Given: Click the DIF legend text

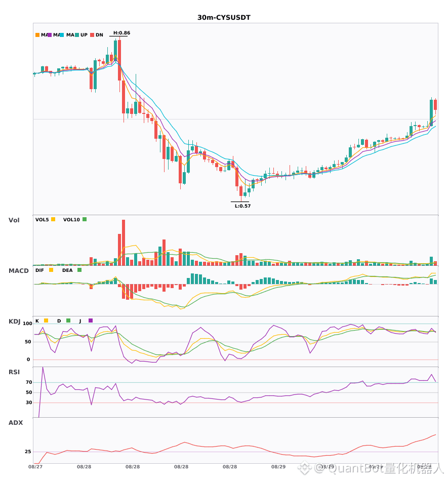Looking at the screenshot, I should 39,270.
